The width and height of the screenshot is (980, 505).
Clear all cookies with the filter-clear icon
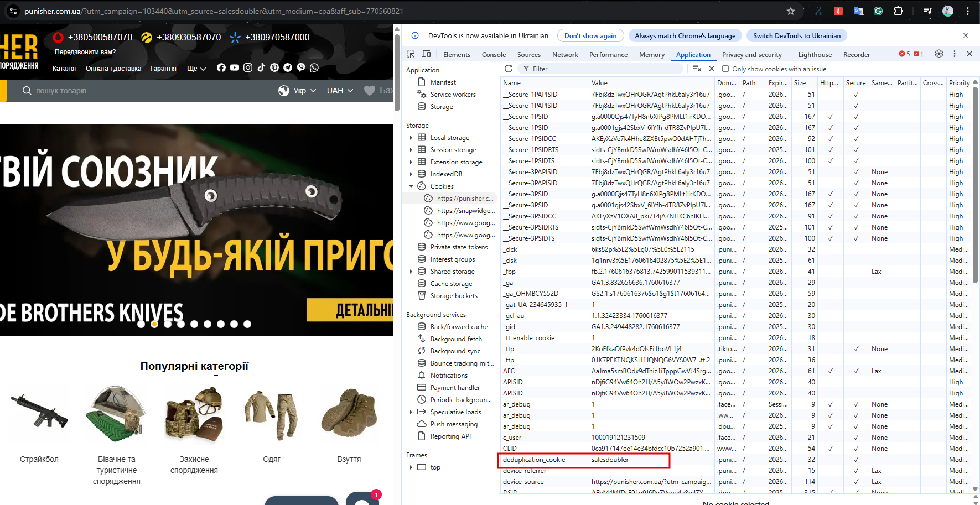(x=697, y=69)
